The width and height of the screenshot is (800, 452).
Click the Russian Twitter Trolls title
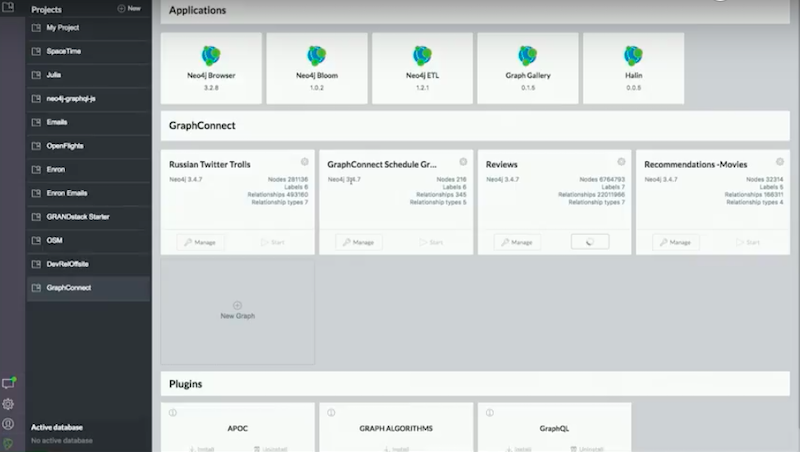pyautogui.click(x=210, y=164)
